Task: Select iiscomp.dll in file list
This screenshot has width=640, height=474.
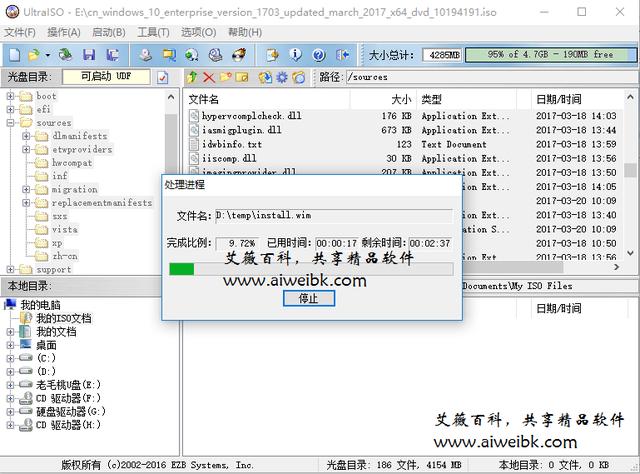Action: click(229, 158)
